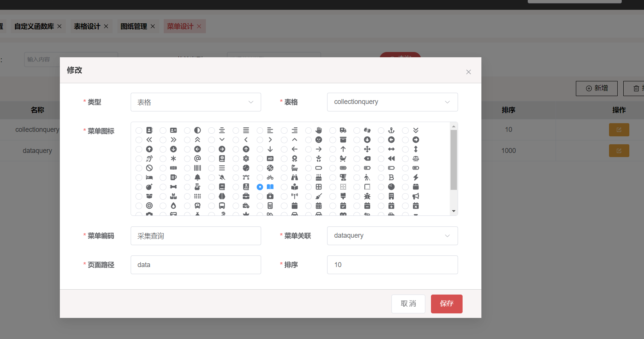The height and width of the screenshot is (339, 644).
Task: Click the icon list scroll-down arrow
Action: pos(454,211)
